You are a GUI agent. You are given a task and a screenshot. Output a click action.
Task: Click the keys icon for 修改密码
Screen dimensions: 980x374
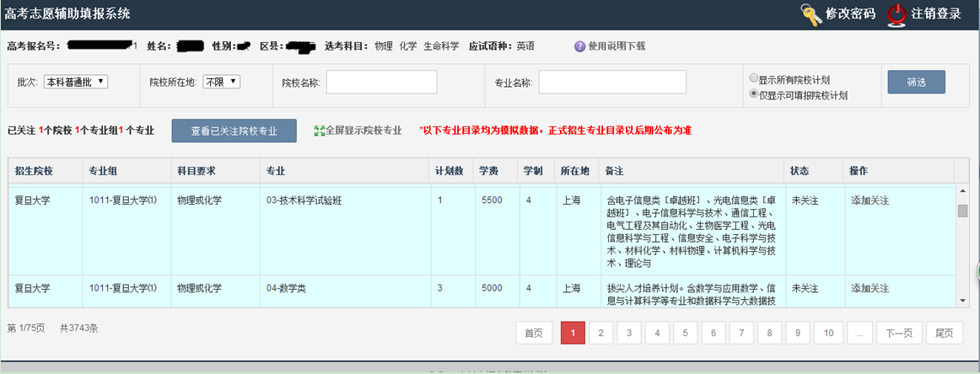[811, 15]
